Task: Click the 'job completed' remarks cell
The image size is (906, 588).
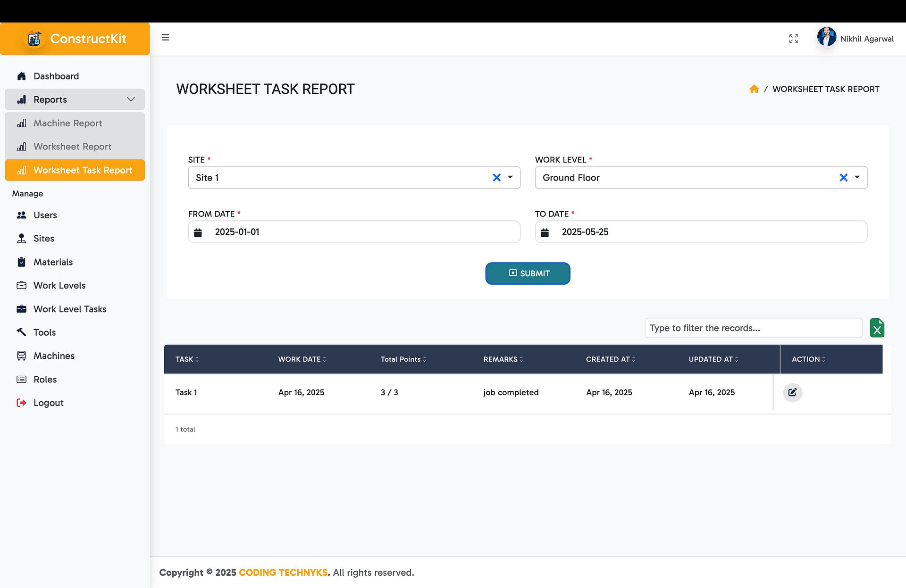Action: click(511, 392)
